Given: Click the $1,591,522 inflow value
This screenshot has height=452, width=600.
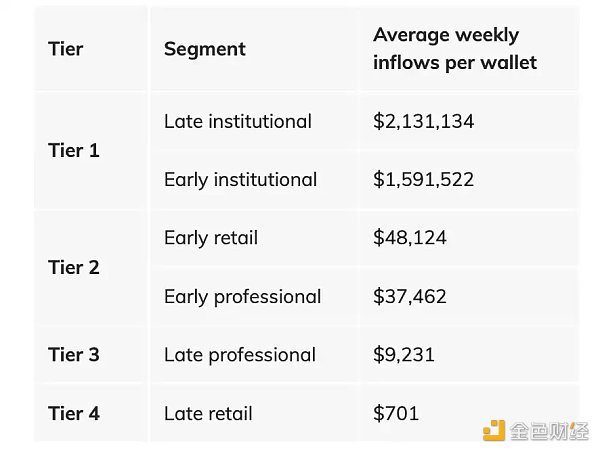Looking at the screenshot, I should point(423,180).
